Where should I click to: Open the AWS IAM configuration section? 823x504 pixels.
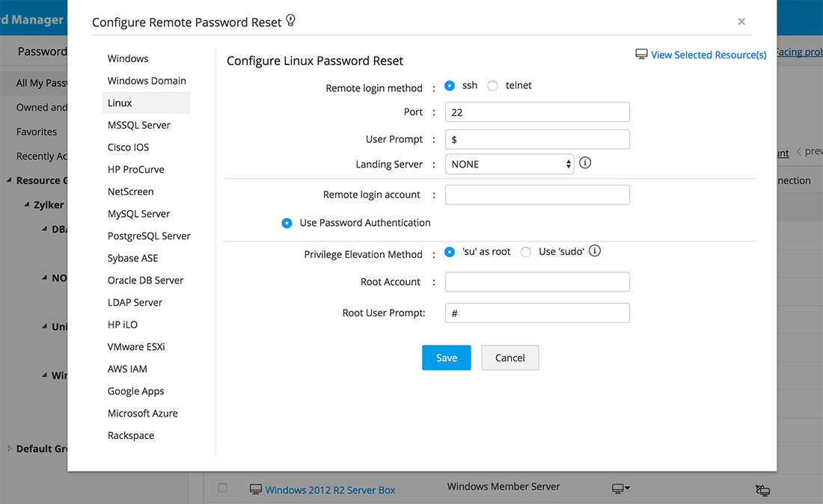click(127, 369)
